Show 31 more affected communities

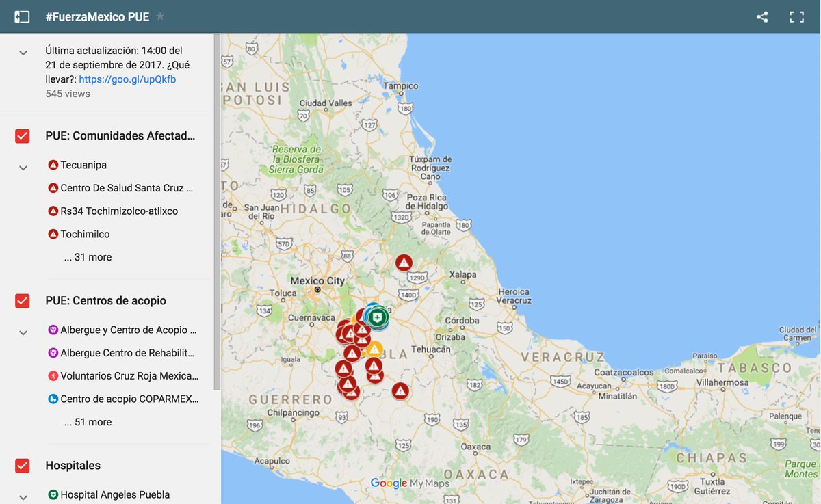[x=88, y=257]
